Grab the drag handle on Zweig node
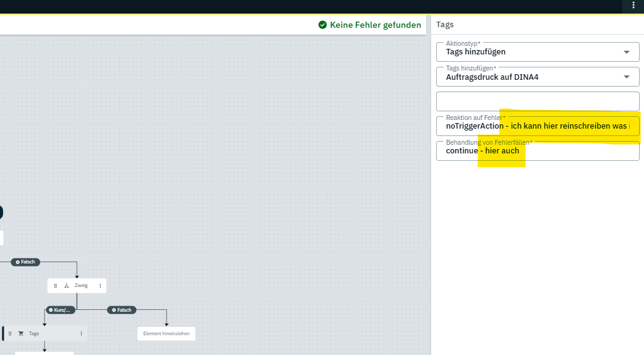 pyautogui.click(x=56, y=286)
